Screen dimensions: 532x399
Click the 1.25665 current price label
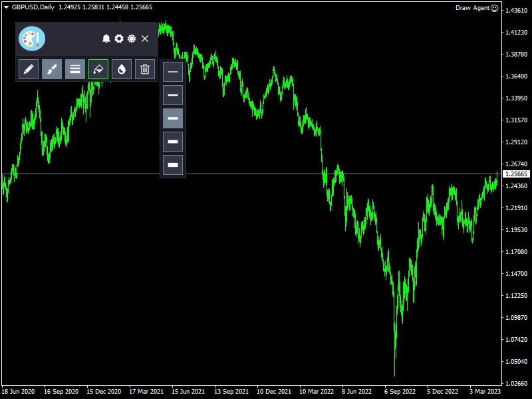(x=516, y=174)
